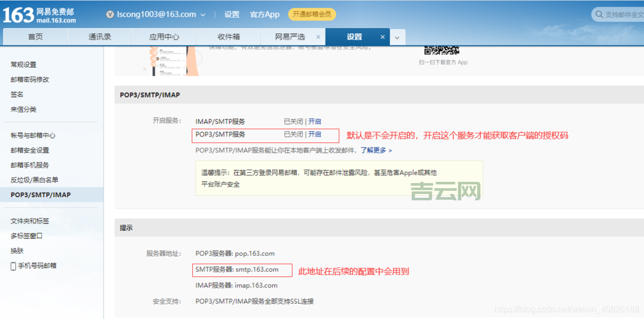Open the 官方App link
Image resolution: width=644 pixels, height=319 pixels.
point(264,14)
